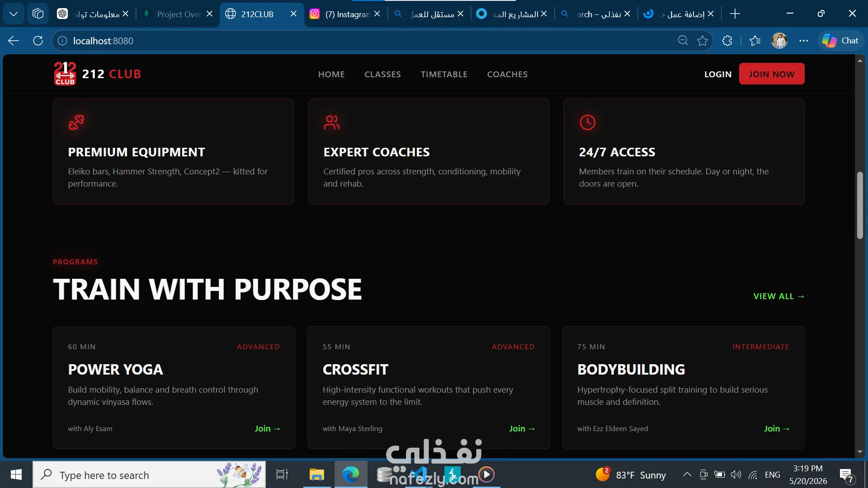
Task: Open the notification center icon
Action: coord(846,475)
